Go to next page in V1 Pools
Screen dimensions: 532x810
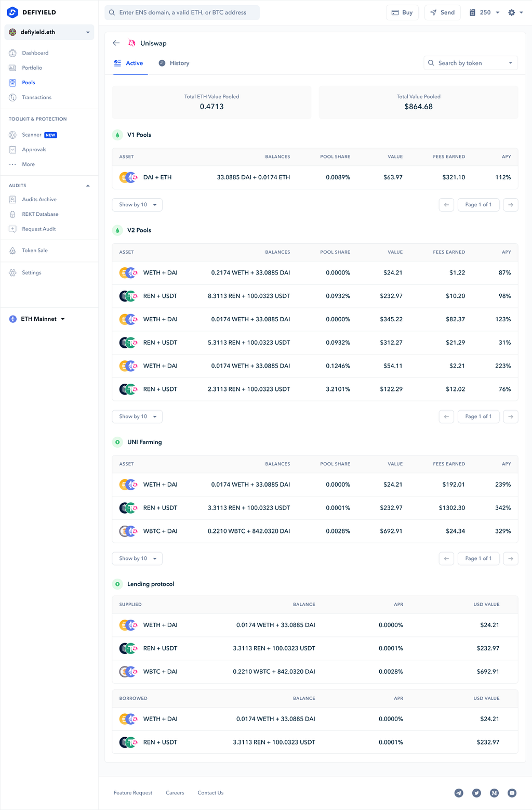pyautogui.click(x=511, y=205)
